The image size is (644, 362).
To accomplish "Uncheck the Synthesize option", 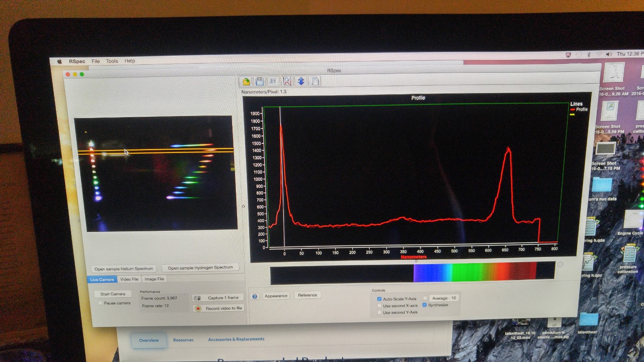I will tap(425, 305).
